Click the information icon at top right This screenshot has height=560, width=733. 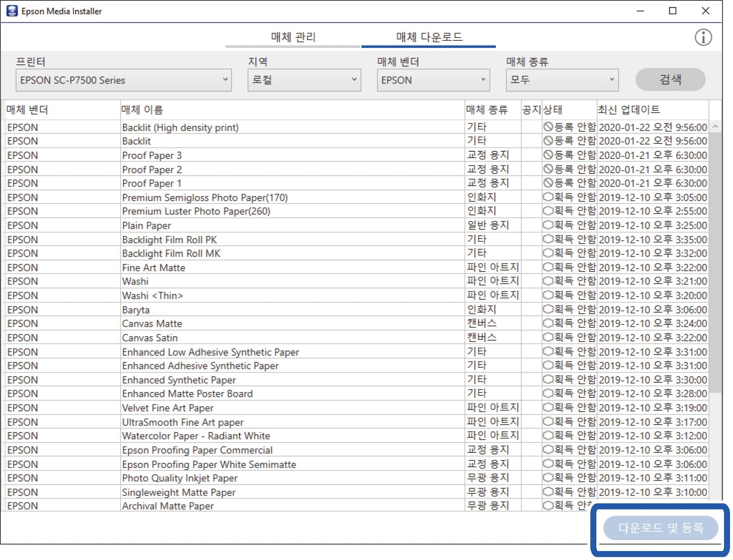[x=703, y=37]
